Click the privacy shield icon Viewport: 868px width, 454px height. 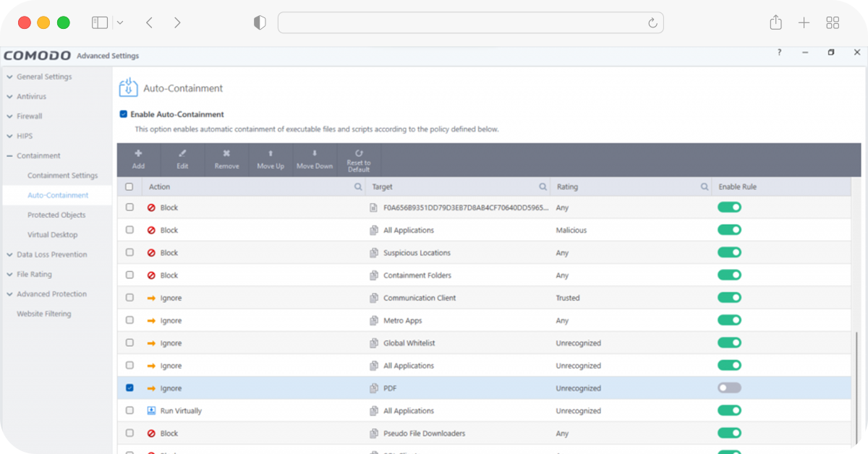pyautogui.click(x=260, y=22)
